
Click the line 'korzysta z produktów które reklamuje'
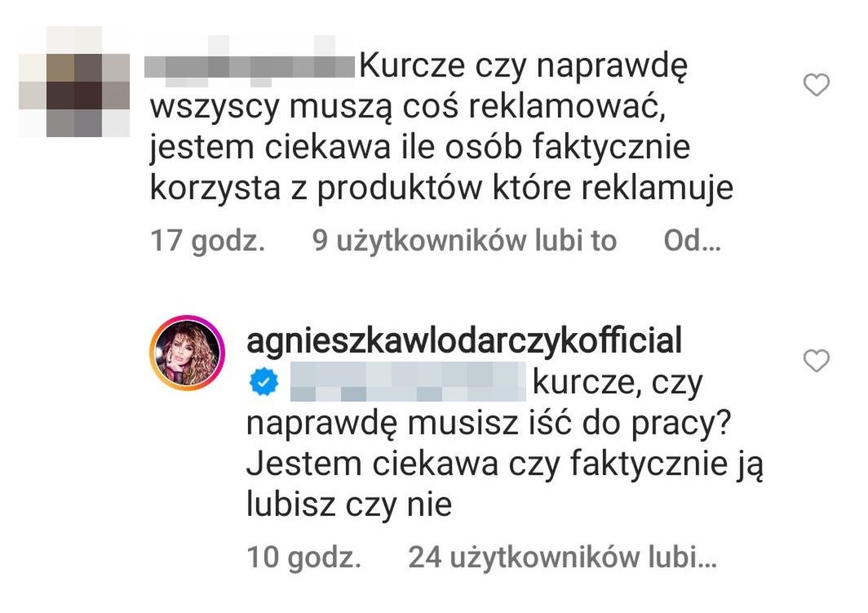pos(442,189)
